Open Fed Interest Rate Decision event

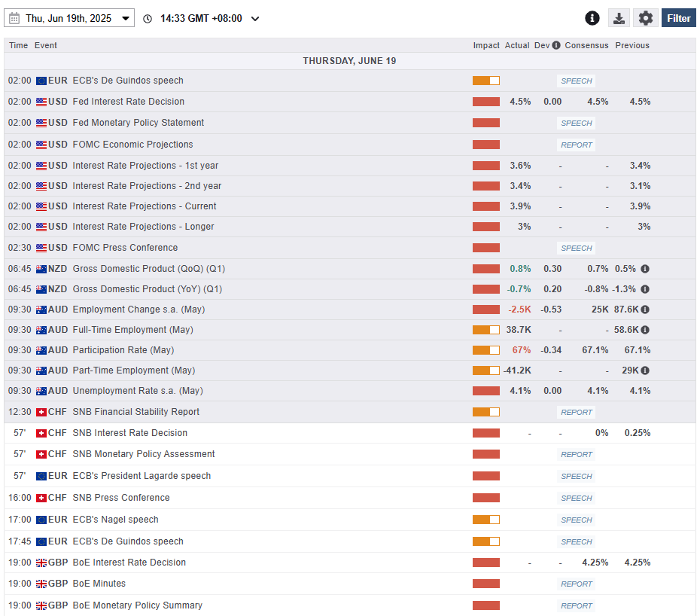pyautogui.click(x=128, y=102)
